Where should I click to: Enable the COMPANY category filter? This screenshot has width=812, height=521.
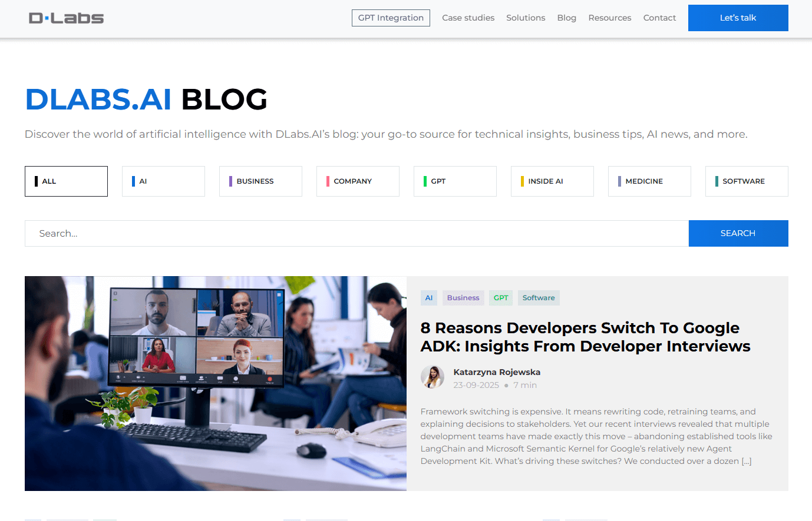pyautogui.click(x=358, y=181)
